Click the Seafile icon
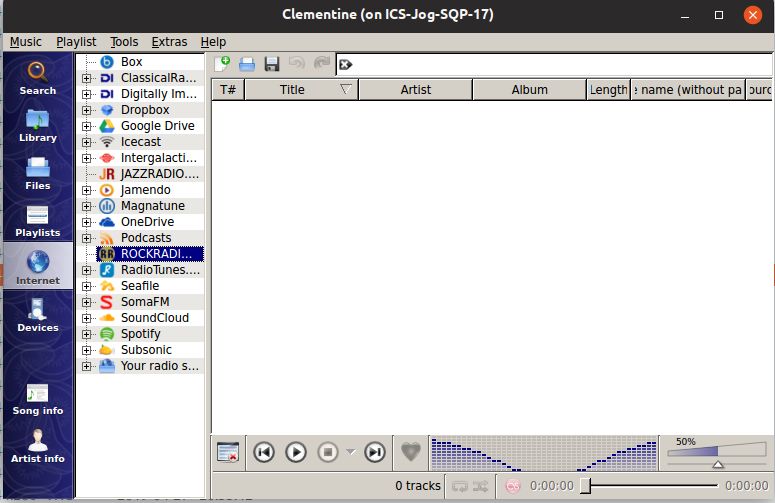775x503 pixels. coord(107,286)
